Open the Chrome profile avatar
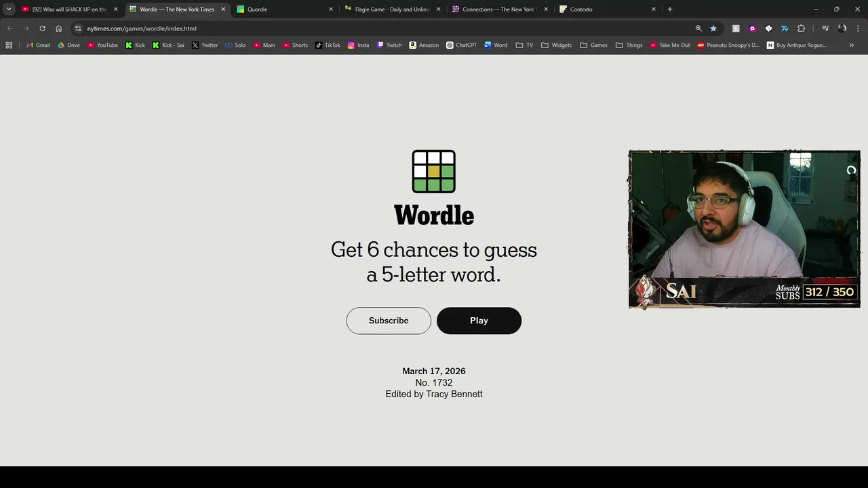This screenshot has width=868, height=488. coord(842,28)
